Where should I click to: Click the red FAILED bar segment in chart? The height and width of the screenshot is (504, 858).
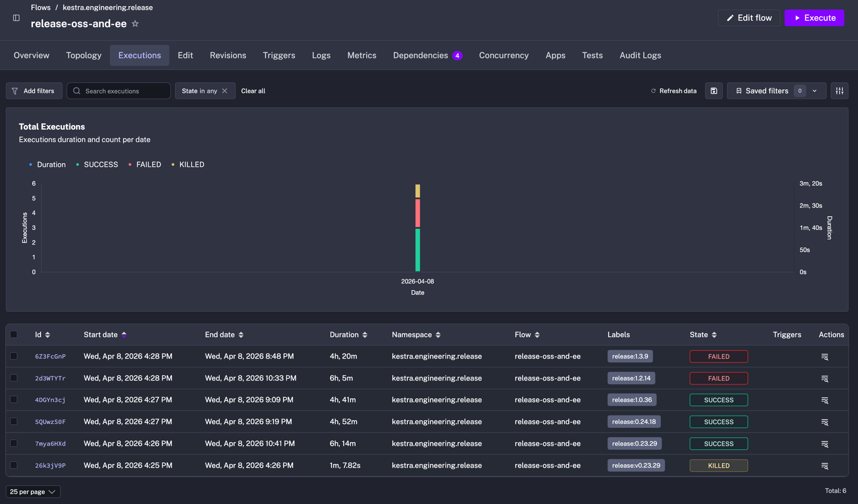tap(418, 213)
